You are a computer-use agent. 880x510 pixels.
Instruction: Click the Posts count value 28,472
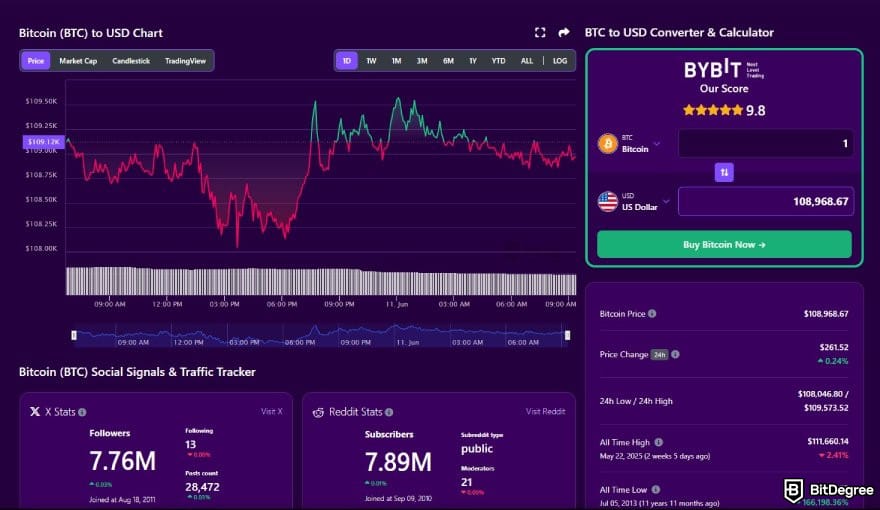[202, 487]
